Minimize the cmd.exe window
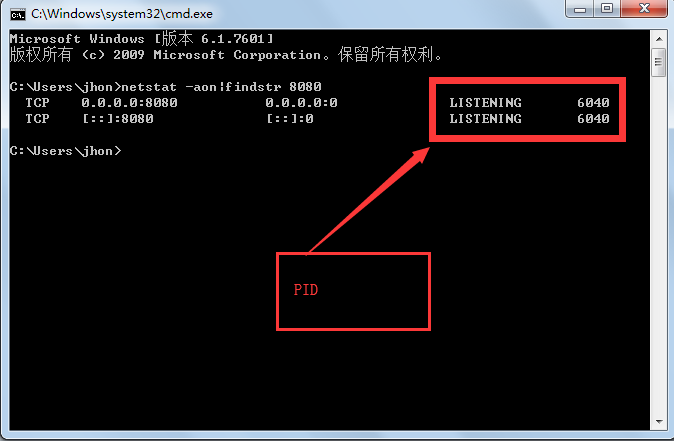 pos(580,9)
